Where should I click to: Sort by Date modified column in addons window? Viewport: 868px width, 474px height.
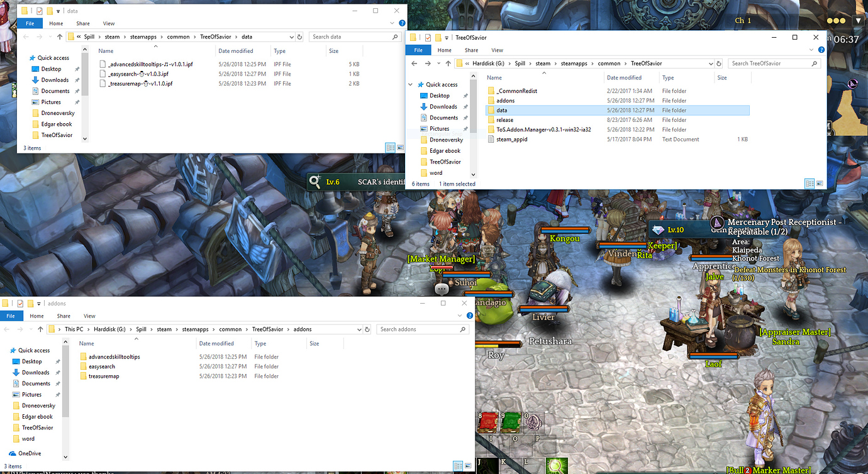click(216, 344)
